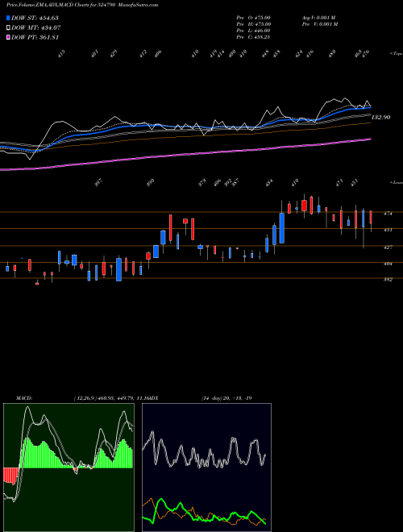Screen dimensions: 403x532
Task: Click the MACD: panel label
Action: pyautogui.click(x=24, y=398)
